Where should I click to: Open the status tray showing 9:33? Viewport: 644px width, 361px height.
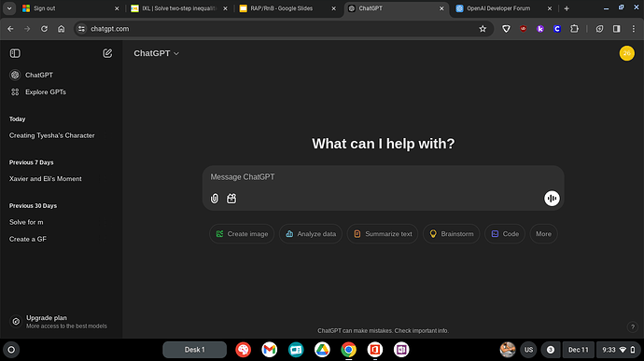pyautogui.click(x=618, y=350)
